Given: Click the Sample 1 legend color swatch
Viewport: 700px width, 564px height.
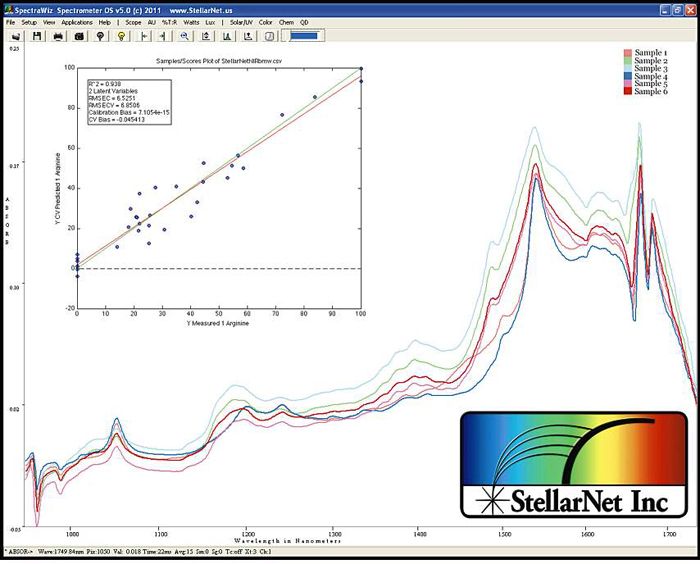Looking at the screenshot, I should (x=628, y=53).
